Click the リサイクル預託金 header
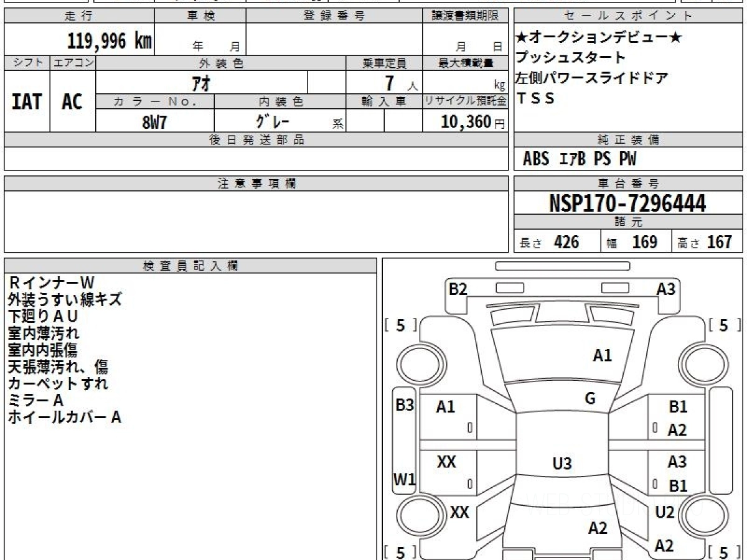 click(466, 101)
